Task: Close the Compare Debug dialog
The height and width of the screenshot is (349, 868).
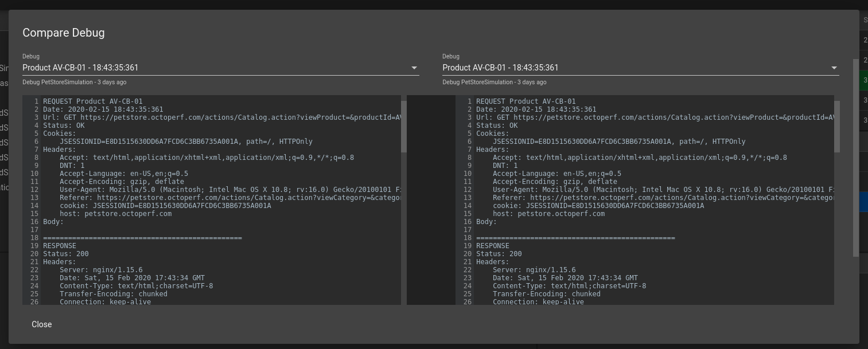Action: tap(42, 324)
